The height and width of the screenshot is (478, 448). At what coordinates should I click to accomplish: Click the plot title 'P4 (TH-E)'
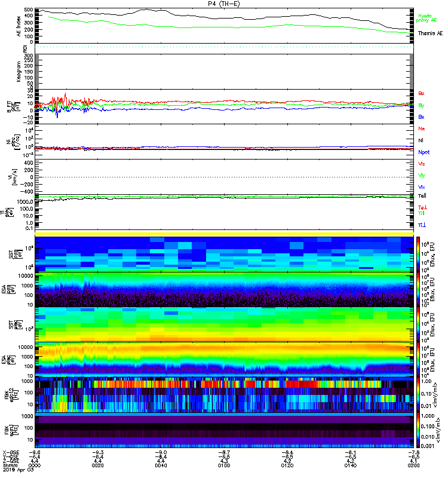point(224,4)
